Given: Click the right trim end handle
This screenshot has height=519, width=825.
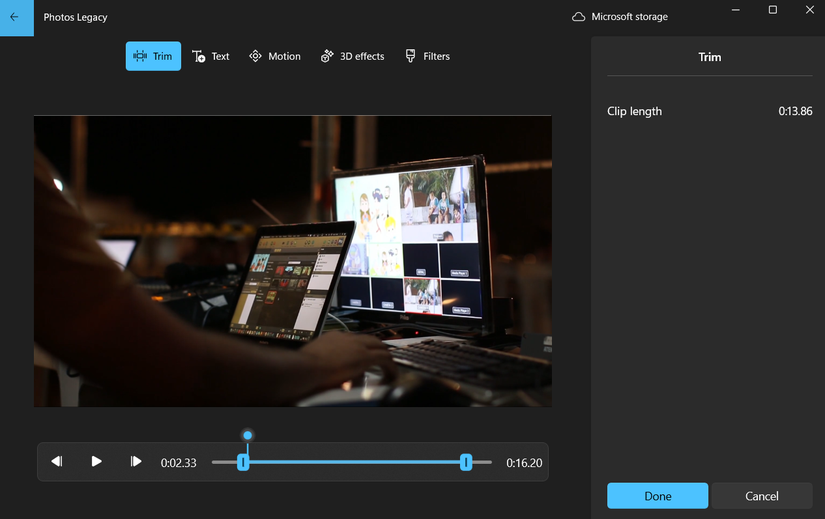Looking at the screenshot, I should [x=466, y=462].
